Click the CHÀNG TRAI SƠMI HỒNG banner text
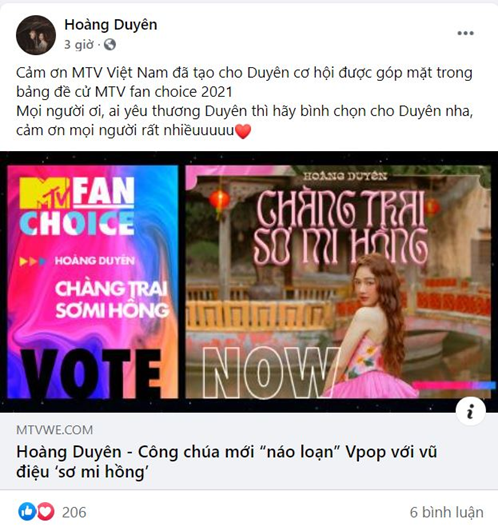Viewport: 498px width, 531px height. click(x=112, y=300)
